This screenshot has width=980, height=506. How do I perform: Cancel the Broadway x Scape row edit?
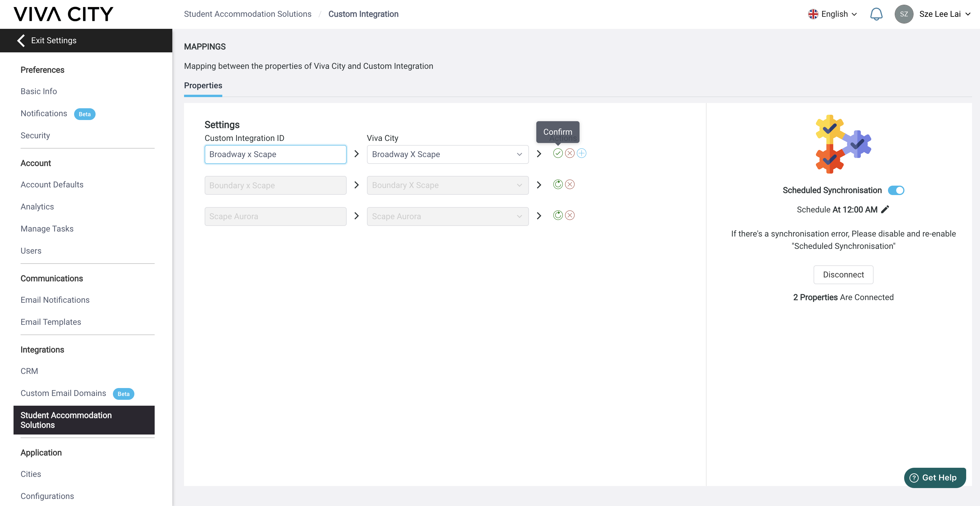(570, 154)
